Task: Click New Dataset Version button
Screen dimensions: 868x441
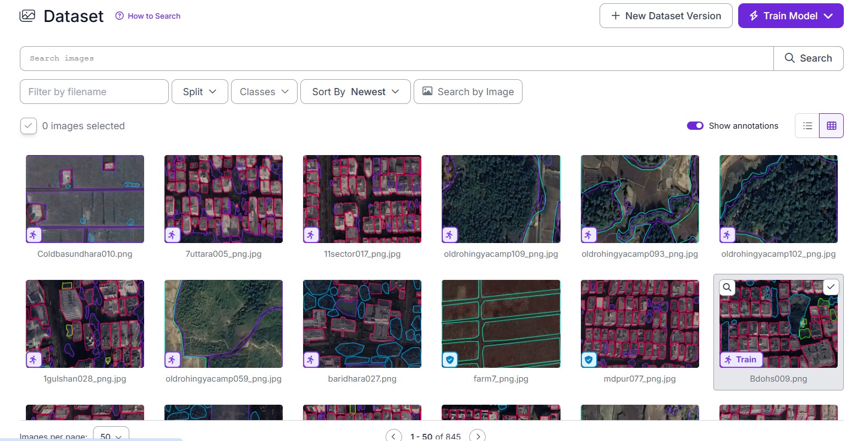Action: 666,16
